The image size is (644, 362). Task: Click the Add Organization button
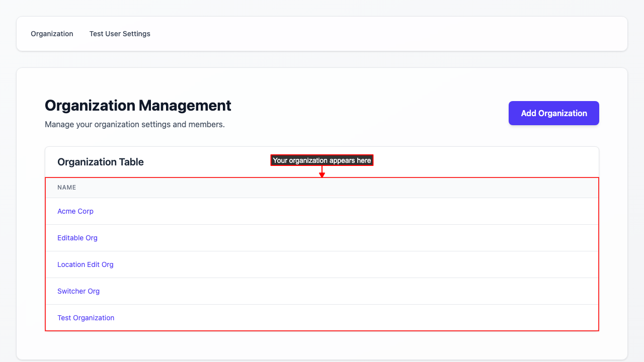click(553, 113)
